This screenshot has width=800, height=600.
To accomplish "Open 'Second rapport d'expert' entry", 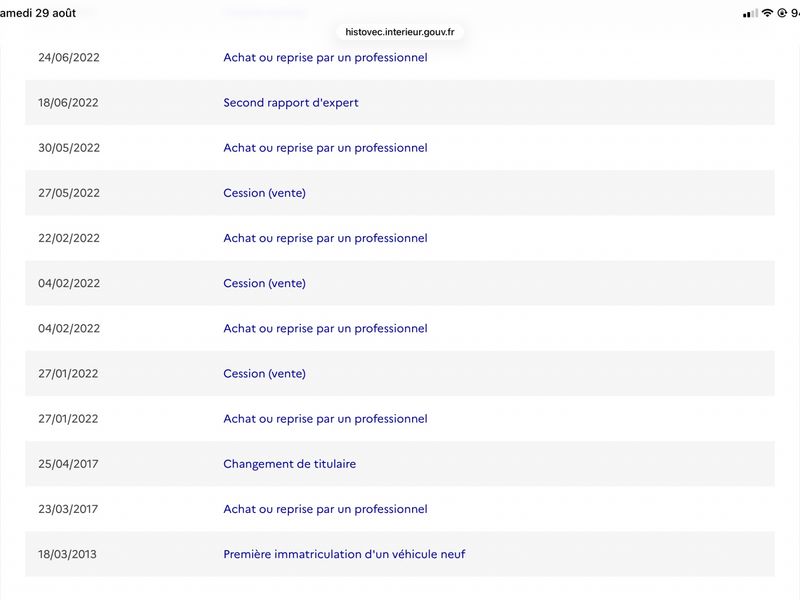I will tap(291, 103).
